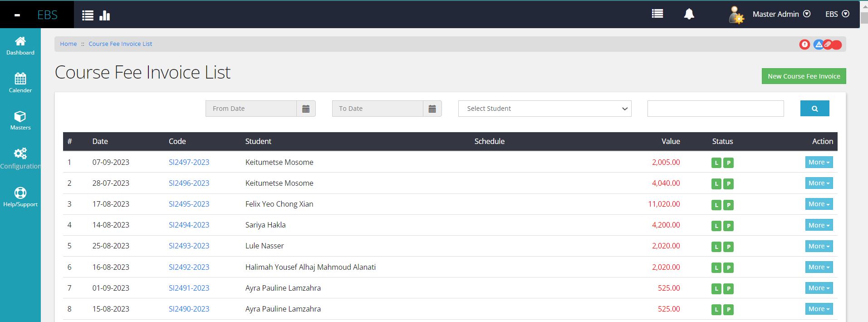Open the Dashboard home icon
This screenshot has height=322, width=868.
tap(20, 41)
